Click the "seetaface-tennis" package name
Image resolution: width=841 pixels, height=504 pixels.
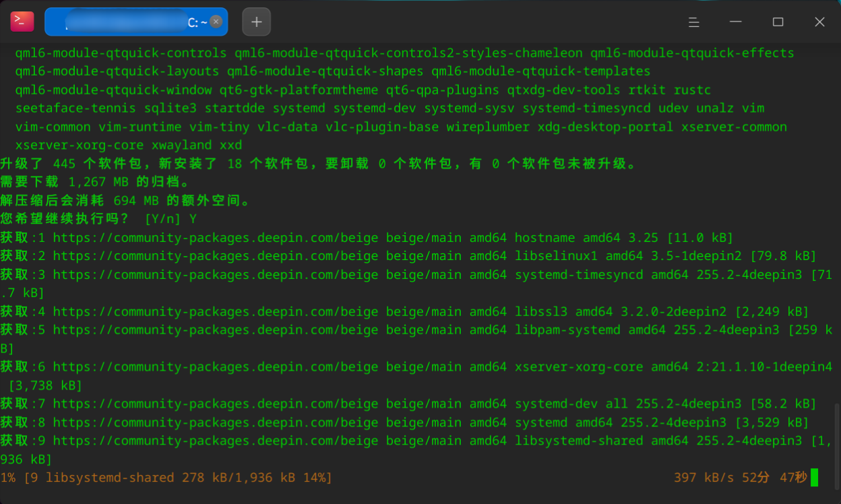point(75,108)
